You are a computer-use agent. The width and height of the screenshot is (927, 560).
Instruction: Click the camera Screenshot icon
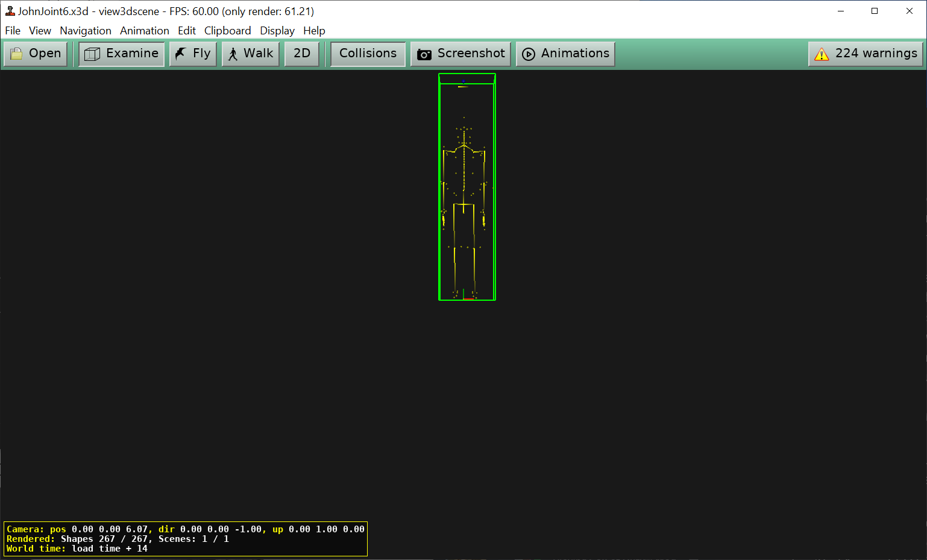pos(424,54)
